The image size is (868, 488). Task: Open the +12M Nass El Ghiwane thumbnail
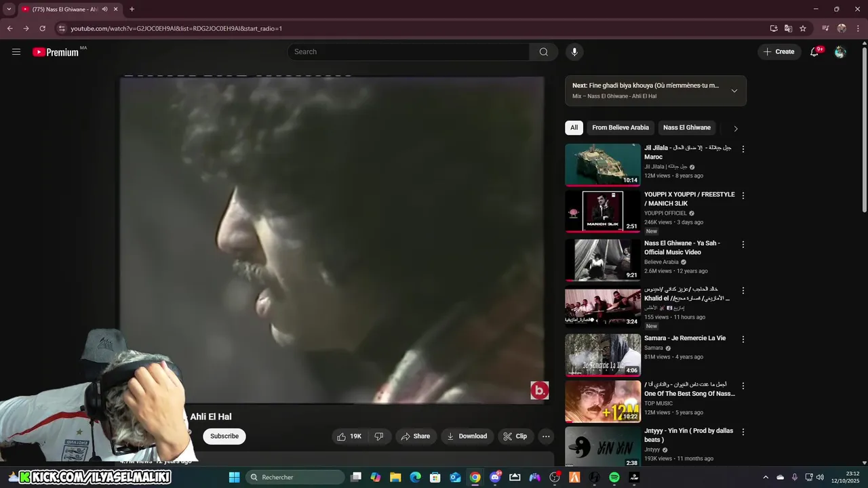603,401
